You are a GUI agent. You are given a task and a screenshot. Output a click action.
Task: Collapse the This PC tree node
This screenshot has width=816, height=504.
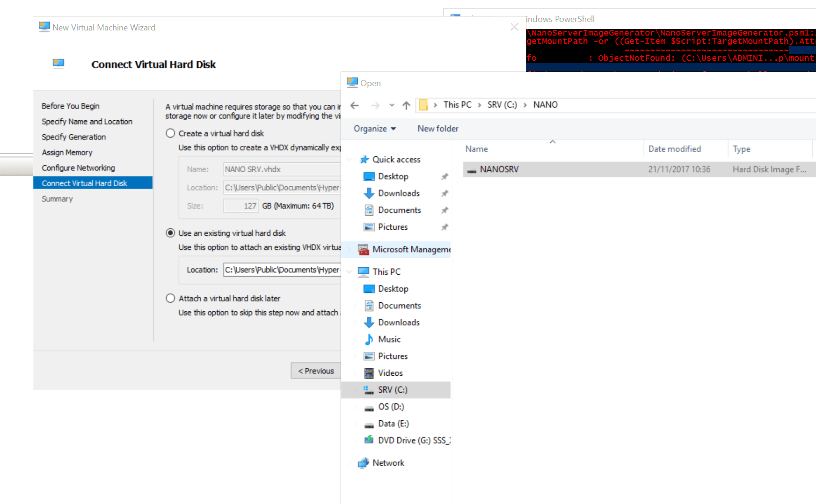pyautogui.click(x=350, y=272)
